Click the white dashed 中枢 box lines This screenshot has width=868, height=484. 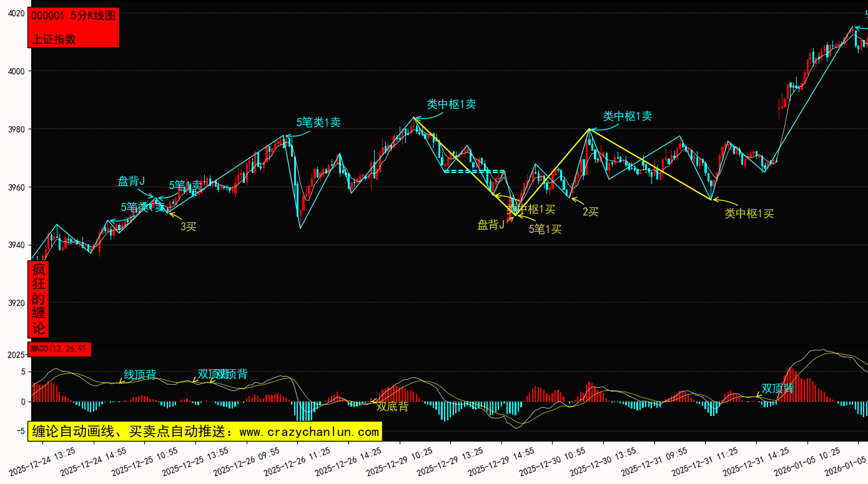[x=474, y=171]
